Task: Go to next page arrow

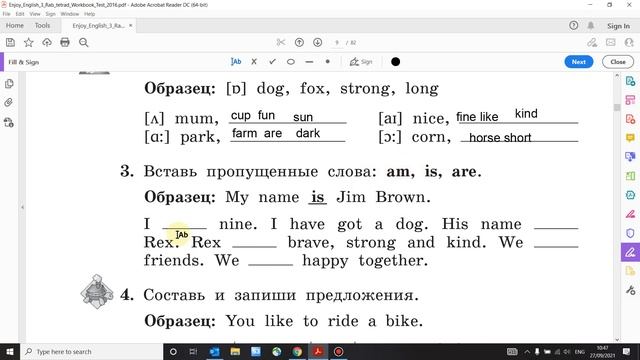Action: click(x=318, y=42)
